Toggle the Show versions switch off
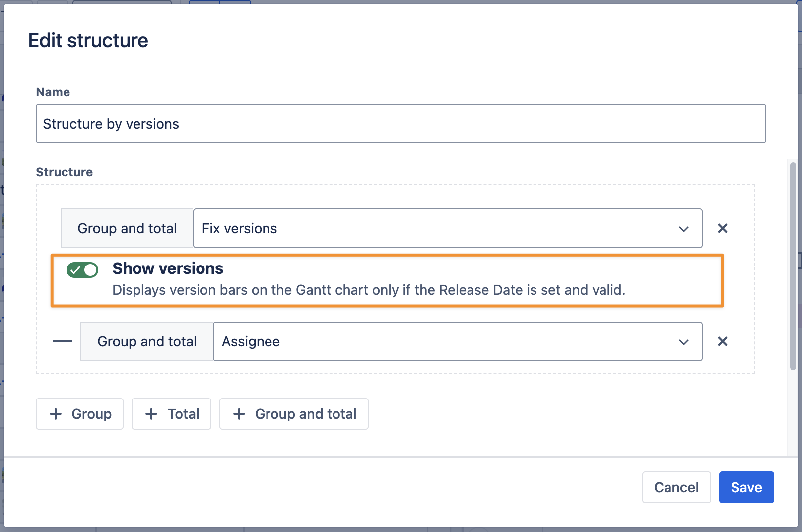The image size is (802, 532). coord(82,270)
